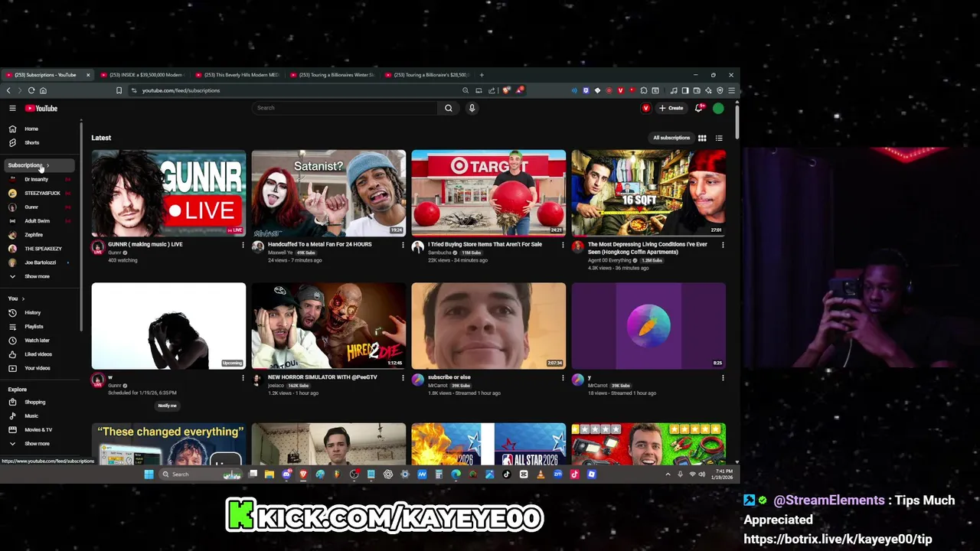Viewport: 980px width, 551px height.
Task: Open VLC from the taskbar
Action: [541, 474]
